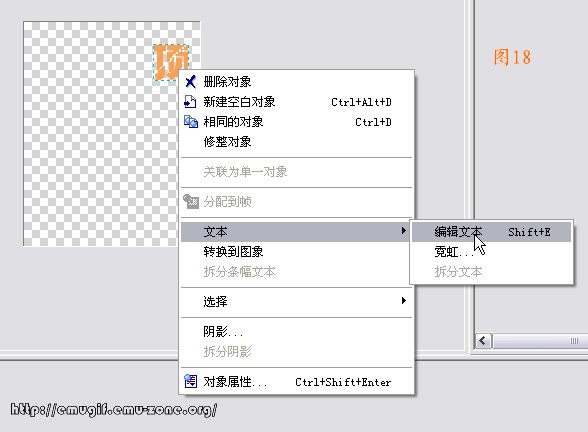Screen dimensions: 588x432
Task: Click the scrollbar left arrow button
Action: point(483,341)
